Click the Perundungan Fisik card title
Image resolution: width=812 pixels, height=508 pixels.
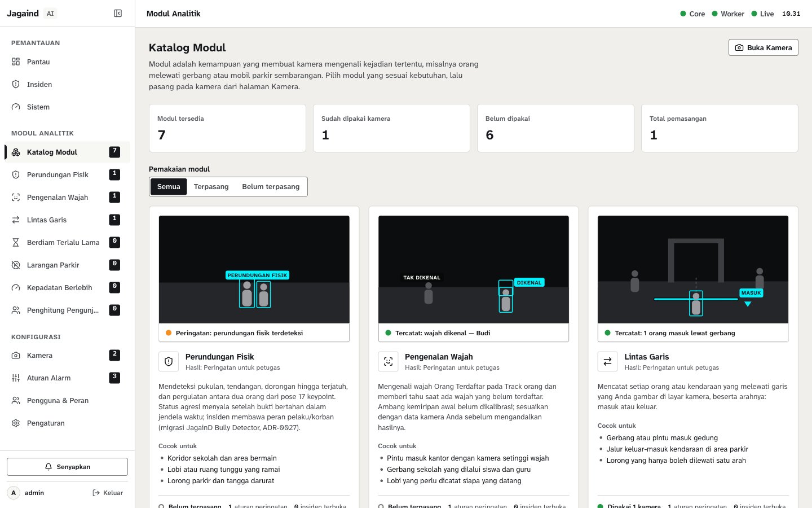220,357
